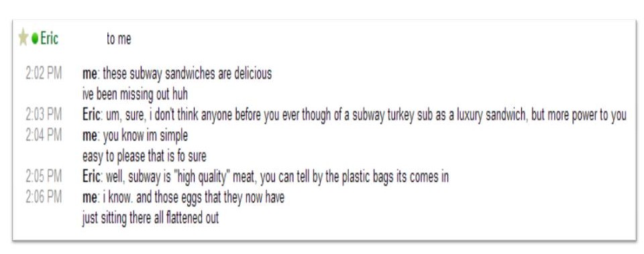Viewport: 644px width, 254px height.
Task: Select the 2:05 PM timestamp
Action: click(x=44, y=176)
